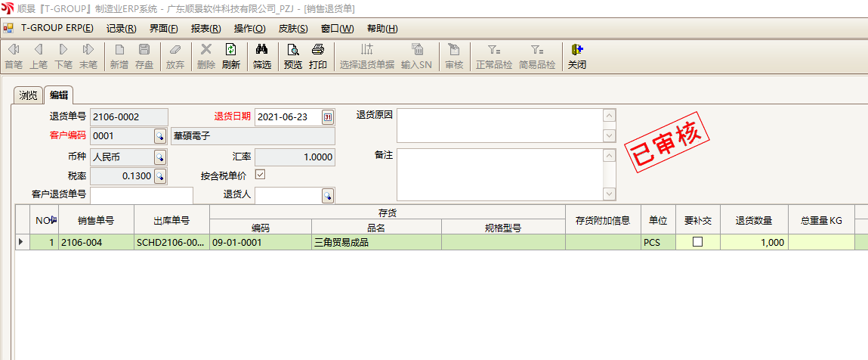Open the 退货日期 calendar picker
This screenshot has height=360, width=868.
(x=327, y=116)
